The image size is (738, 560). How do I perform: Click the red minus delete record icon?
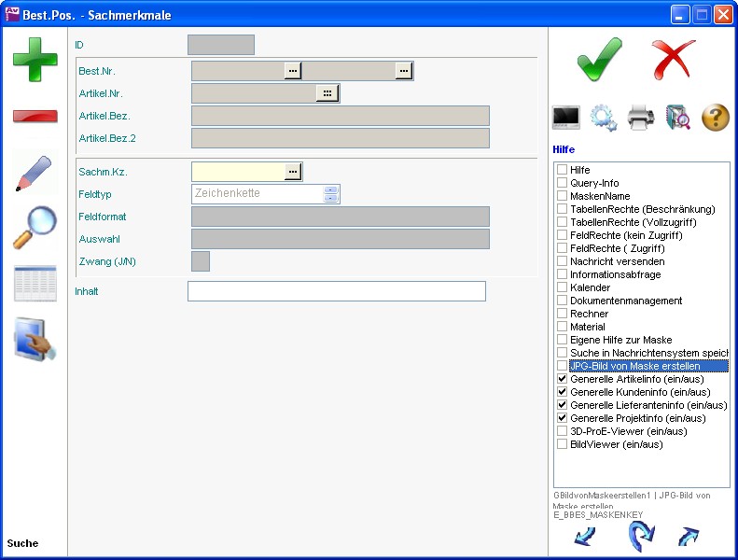click(35, 117)
